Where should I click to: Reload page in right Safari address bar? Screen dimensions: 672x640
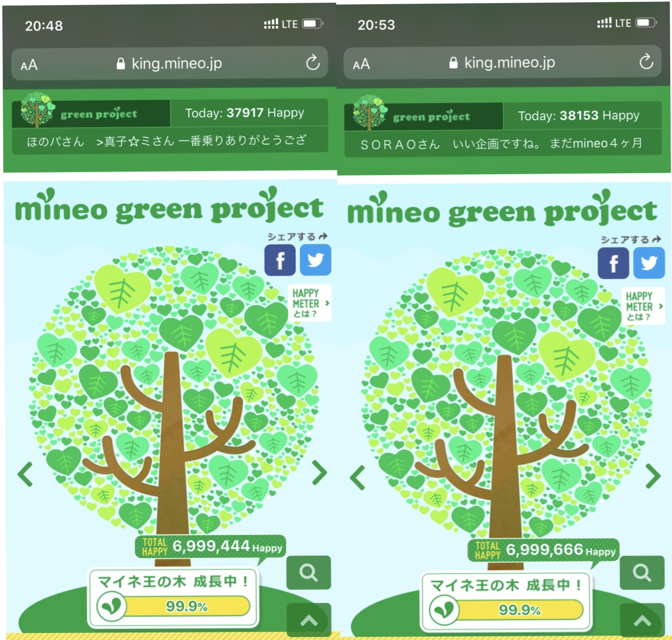click(x=646, y=61)
